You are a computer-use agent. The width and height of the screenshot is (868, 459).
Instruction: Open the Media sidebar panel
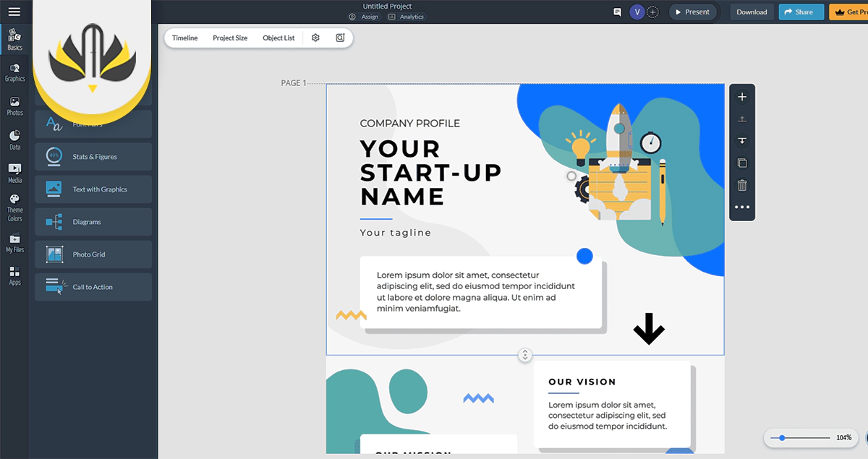coord(14,173)
